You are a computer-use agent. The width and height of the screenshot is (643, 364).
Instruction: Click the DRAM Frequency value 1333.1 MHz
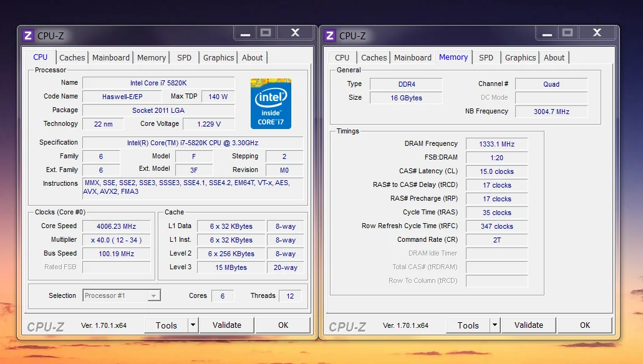tap(496, 144)
